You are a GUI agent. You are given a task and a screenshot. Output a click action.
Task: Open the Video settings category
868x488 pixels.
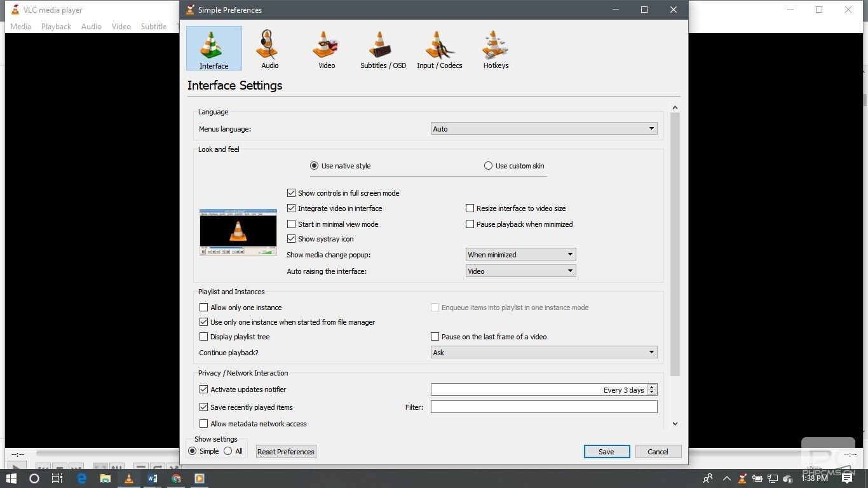coord(327,48)
